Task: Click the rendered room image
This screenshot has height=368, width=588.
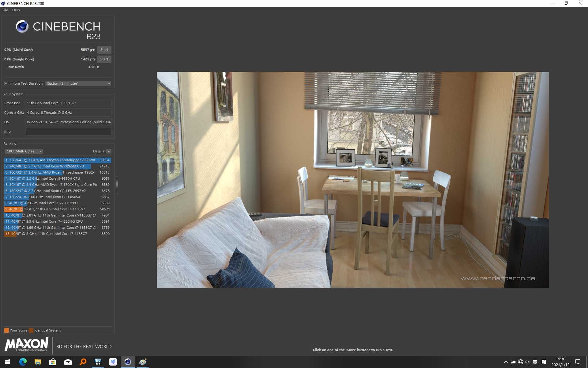Action: pyautogui.click(x=352, y=180)
